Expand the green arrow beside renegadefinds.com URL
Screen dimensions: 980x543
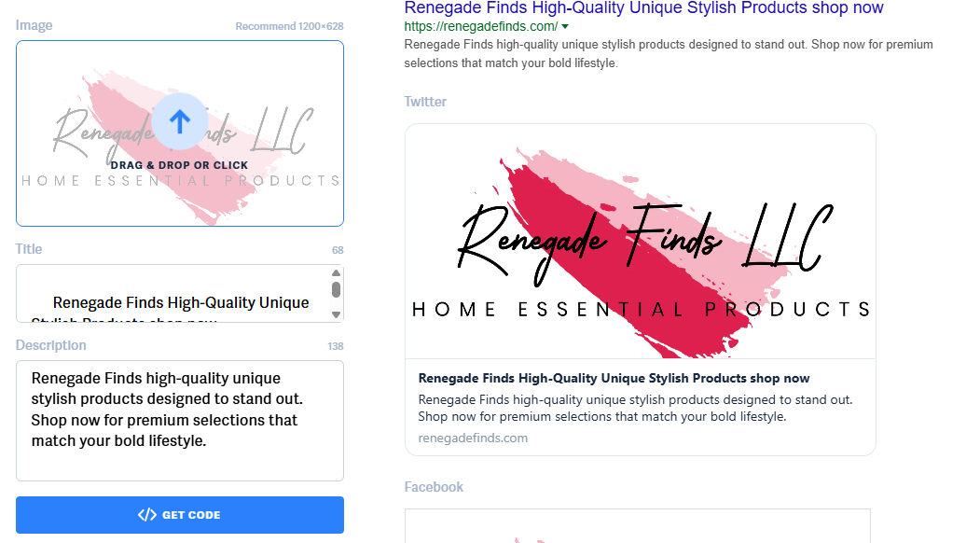click(565, 27)
